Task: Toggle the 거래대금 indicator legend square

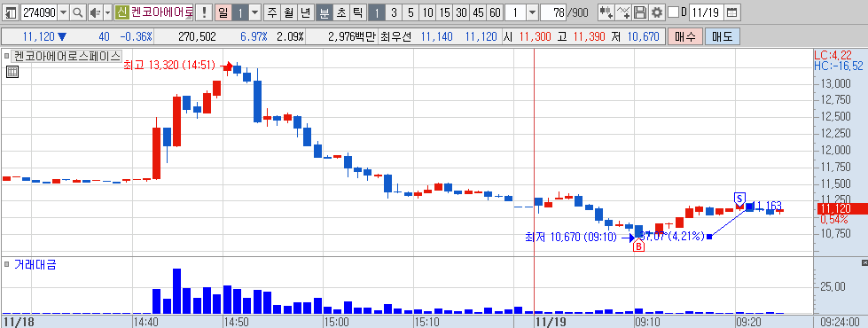Action: pos(7,265)
